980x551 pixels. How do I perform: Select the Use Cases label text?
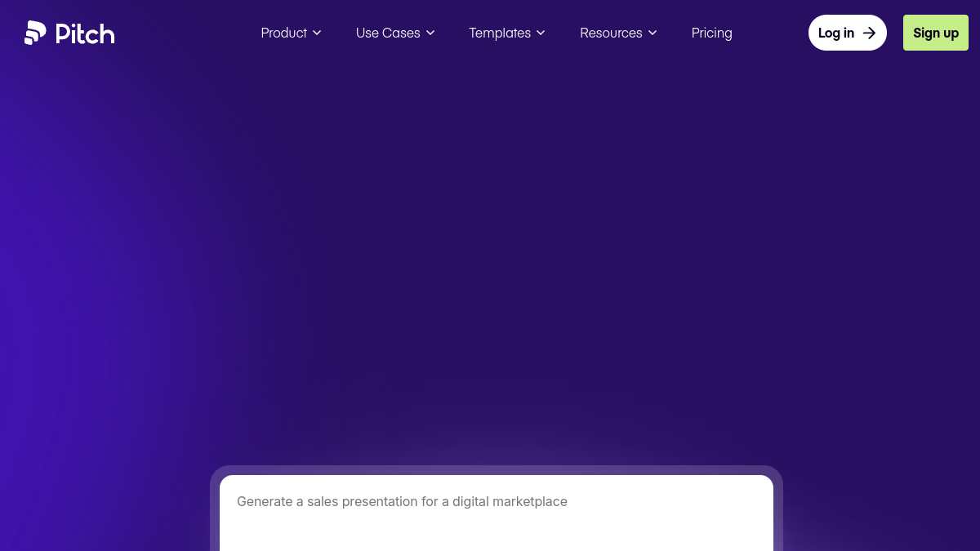click(388, 33)
